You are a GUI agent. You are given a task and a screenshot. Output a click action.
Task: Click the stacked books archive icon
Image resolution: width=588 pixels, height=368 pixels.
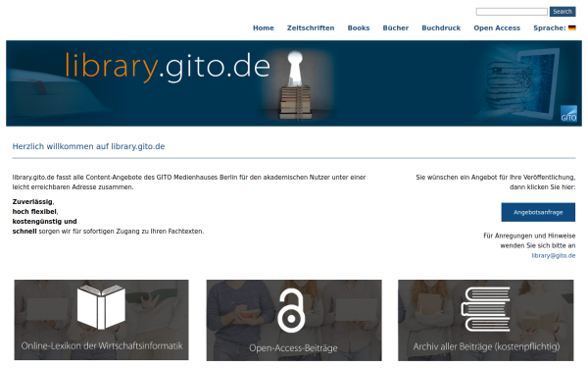pyautogui.click(x=486, y=309)
